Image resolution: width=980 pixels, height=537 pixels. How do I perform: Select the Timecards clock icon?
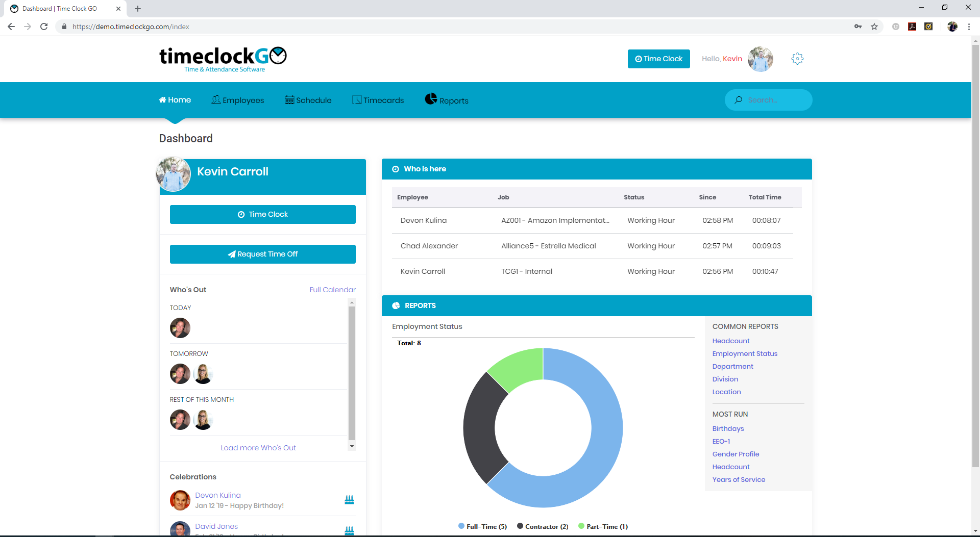tap(356, 99)
